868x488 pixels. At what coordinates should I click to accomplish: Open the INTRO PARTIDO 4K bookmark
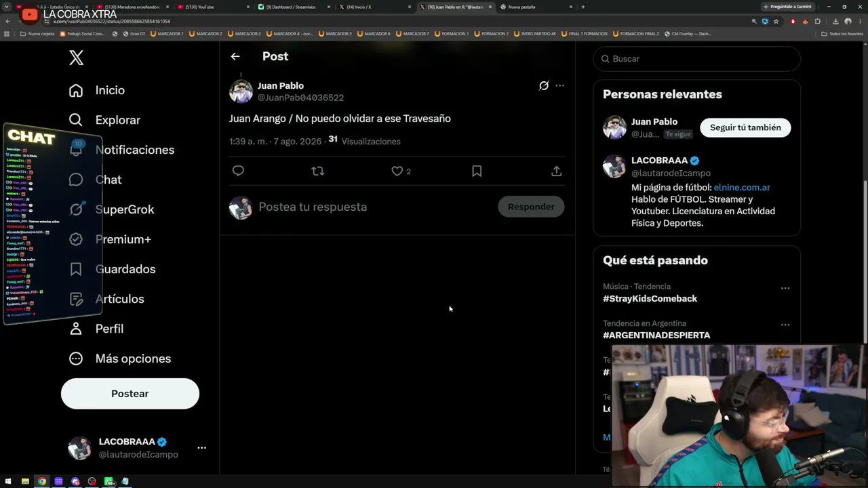[536, 33]
